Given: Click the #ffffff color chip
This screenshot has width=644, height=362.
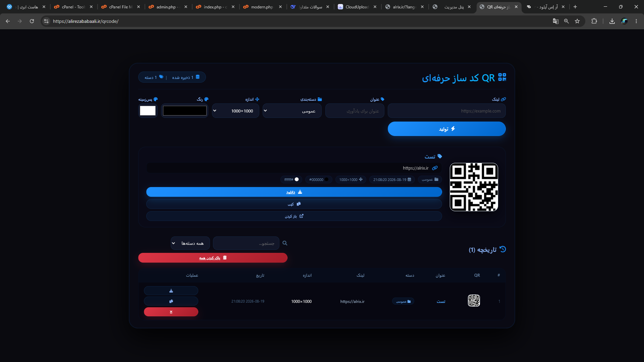Looking at the screenshot, I should tap(291, 180).
